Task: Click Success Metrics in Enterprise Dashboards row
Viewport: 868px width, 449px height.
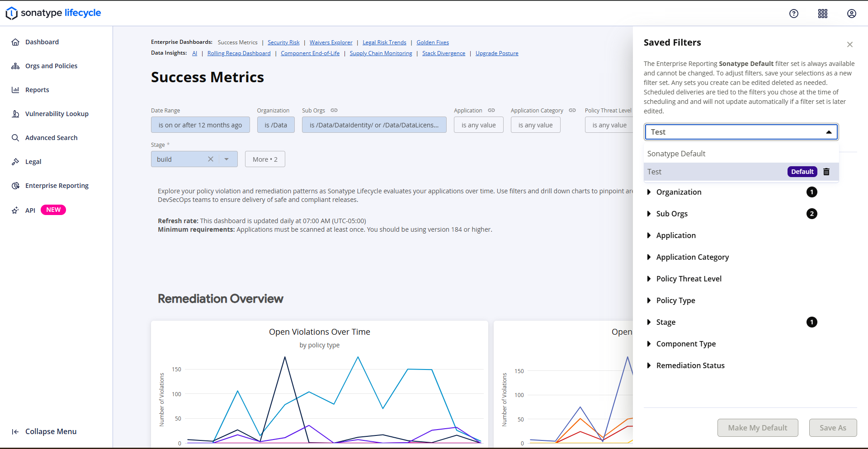Action: [x=238, y=42]
